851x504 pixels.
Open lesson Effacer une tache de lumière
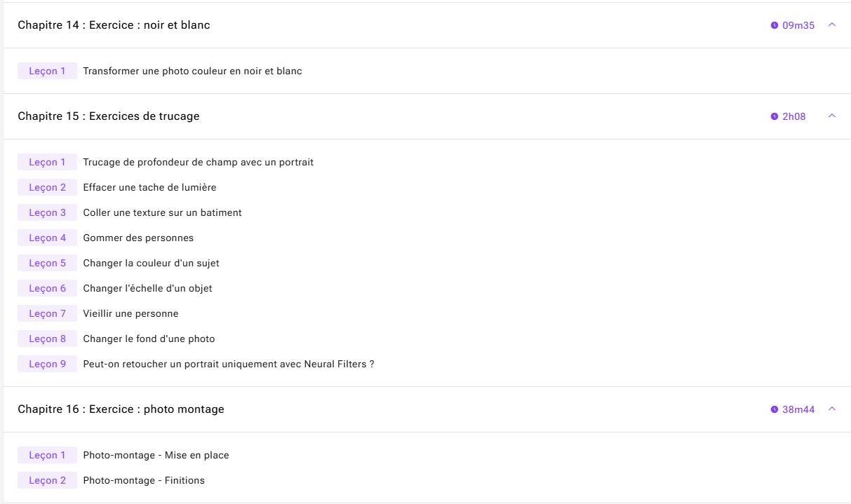point(149,187)
